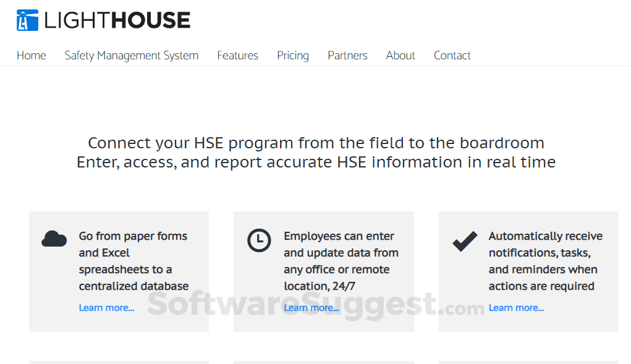Open the Home menu item
Viewport: 631px width, 364px height.
[31, 56]
